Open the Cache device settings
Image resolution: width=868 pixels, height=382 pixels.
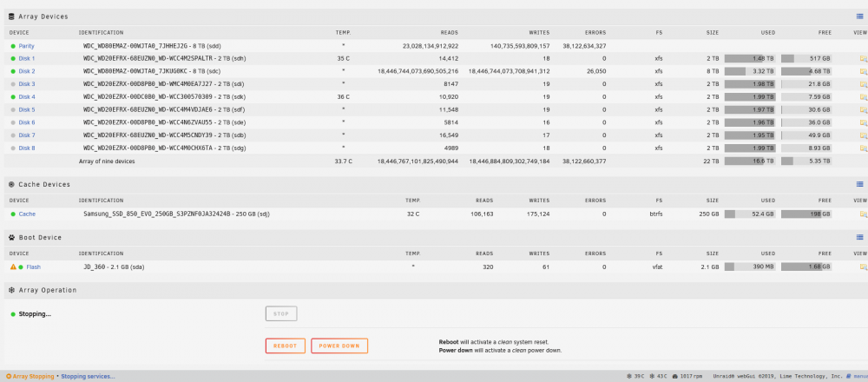tap(27, 214)
